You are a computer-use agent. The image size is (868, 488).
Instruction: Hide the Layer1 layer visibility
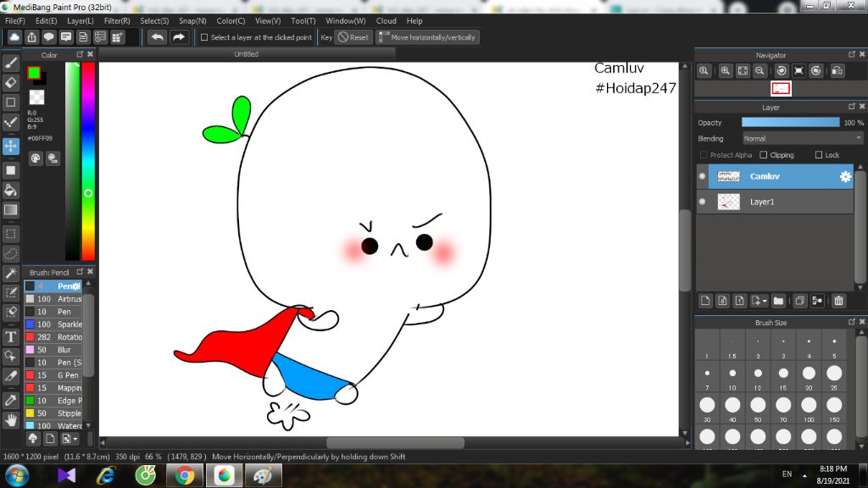pos(702,202)
